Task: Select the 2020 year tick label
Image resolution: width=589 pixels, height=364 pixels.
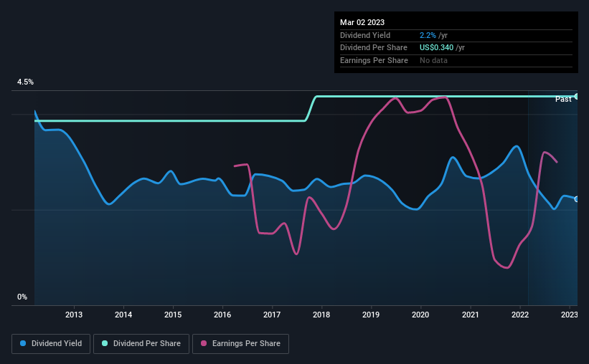Action: pos(420,315)
